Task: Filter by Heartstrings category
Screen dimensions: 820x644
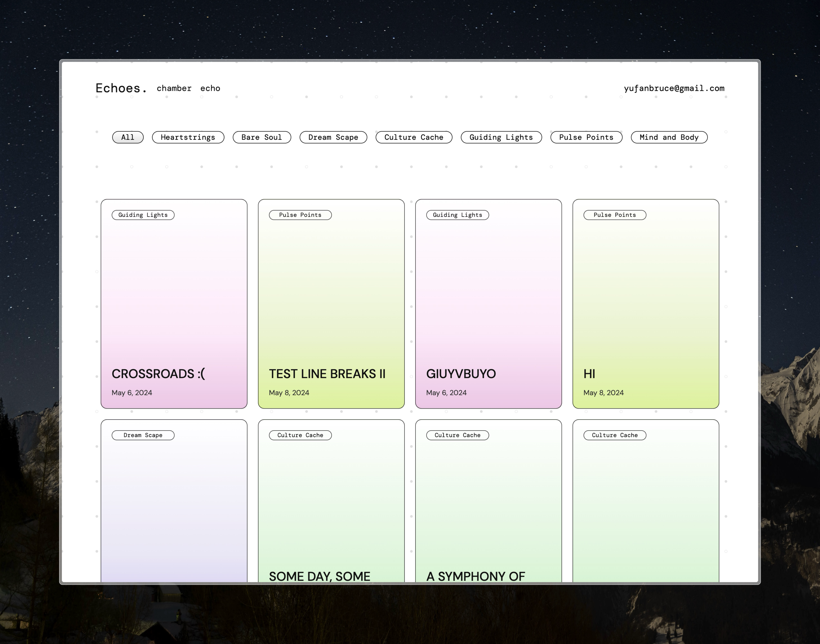Action: coord(188,137)
